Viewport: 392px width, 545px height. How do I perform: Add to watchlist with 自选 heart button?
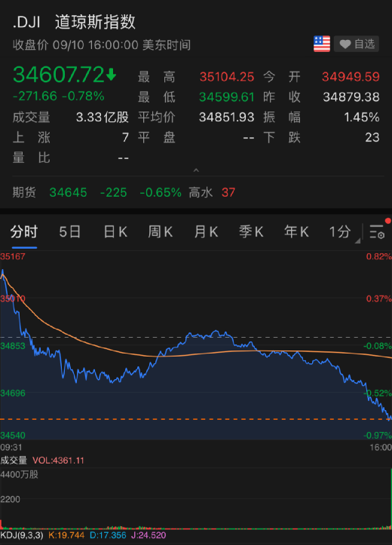[357, 44]
